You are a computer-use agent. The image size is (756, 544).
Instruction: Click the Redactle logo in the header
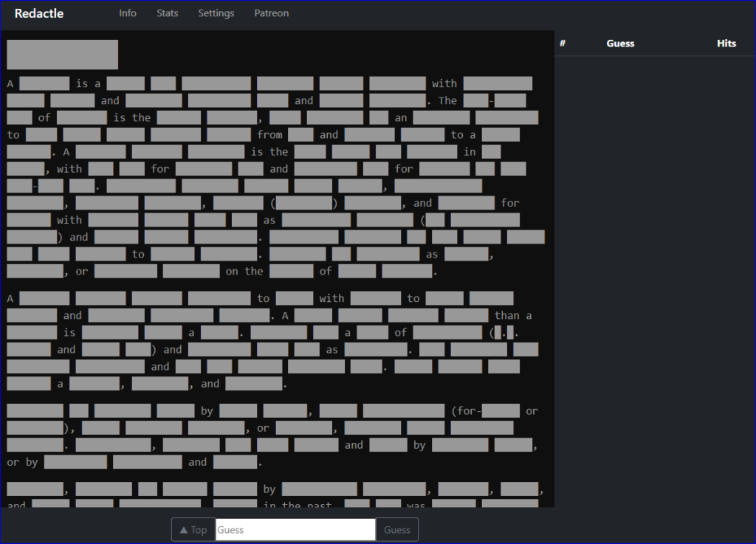(x=39, y=13)
